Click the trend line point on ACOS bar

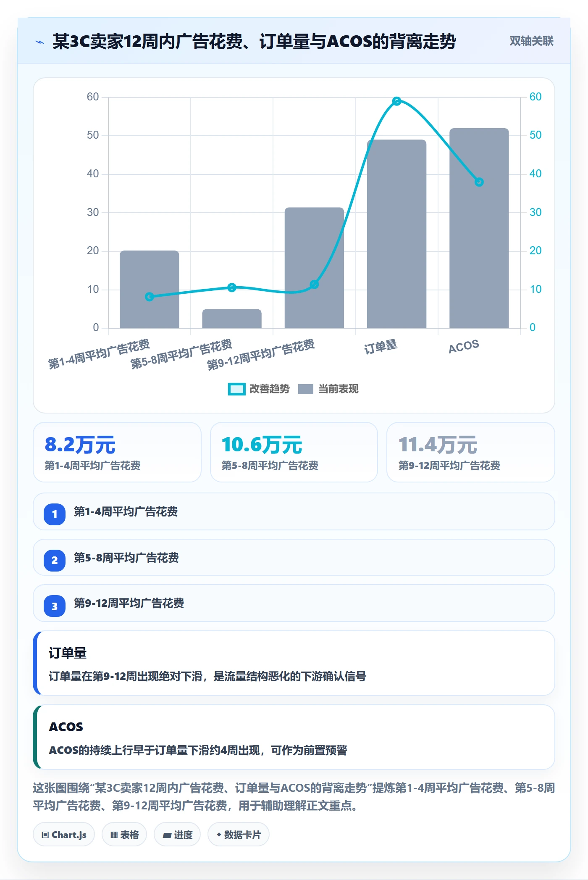click(x=479, y=182)
